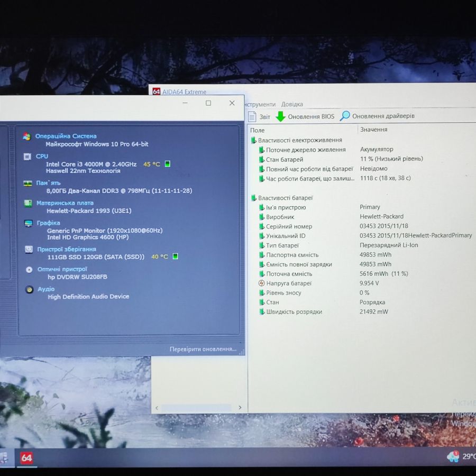
Task: Click the 29°C temperature in system tray
Action: click(469, 456)
